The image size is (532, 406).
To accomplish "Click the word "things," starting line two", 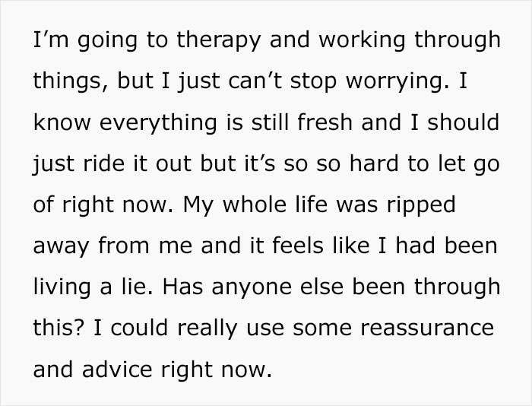I will [x=65, y=81].
